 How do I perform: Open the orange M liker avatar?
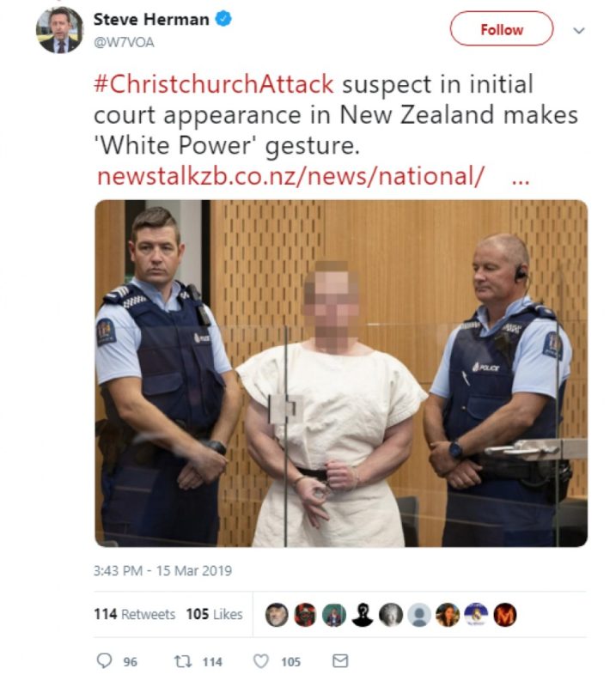coord(505,614)
